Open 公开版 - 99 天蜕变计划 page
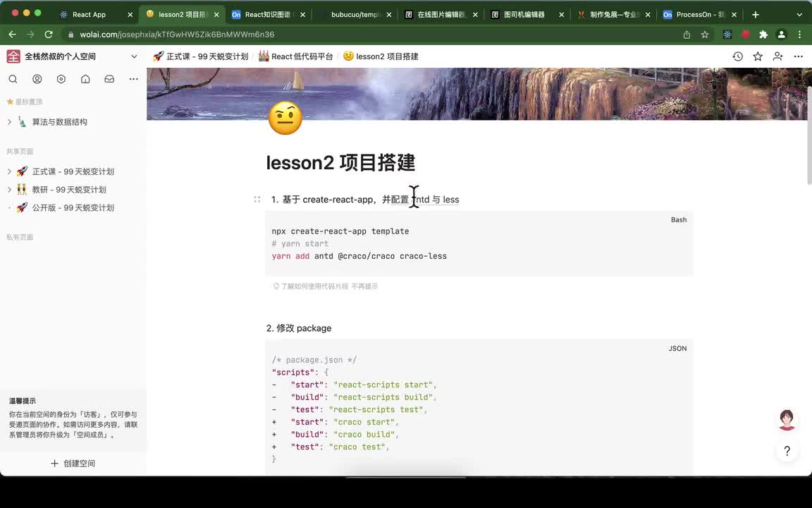Screen dimensions: 812x508 coord(73,207)
